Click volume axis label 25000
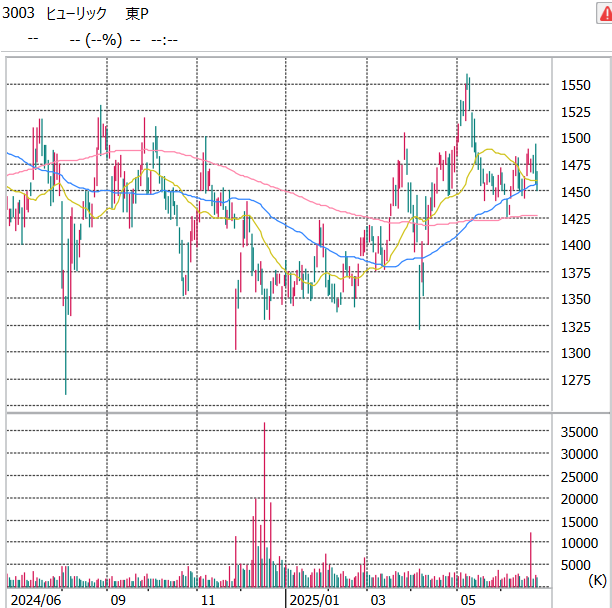Viewport: 612px width, 608px height. pos(579,477)
